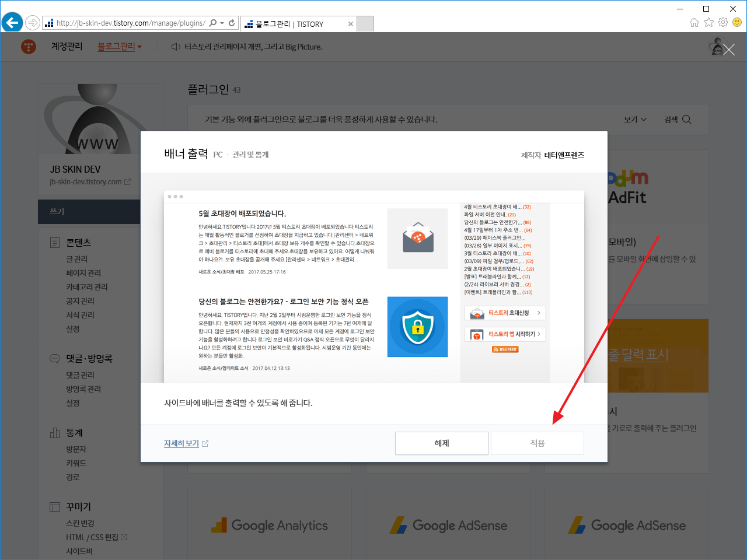Click the 관리 및 통계 category label
The image size is (747, 560).
click(250, 155)
